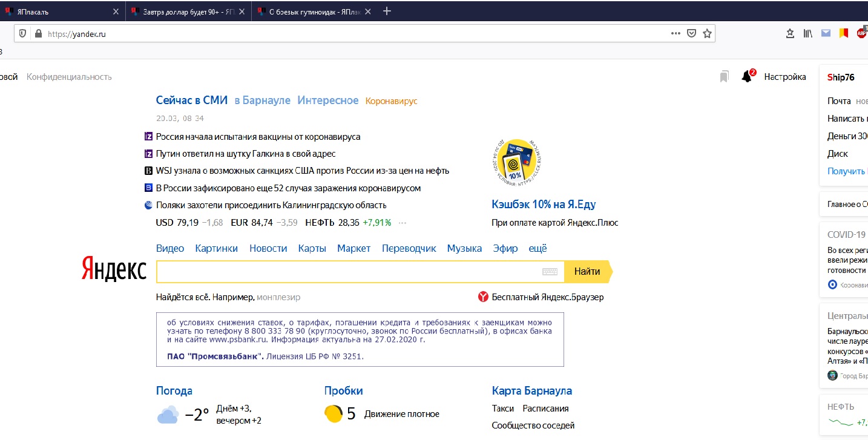Open the Промсвязьбанк banner ad

coord(360,339)
